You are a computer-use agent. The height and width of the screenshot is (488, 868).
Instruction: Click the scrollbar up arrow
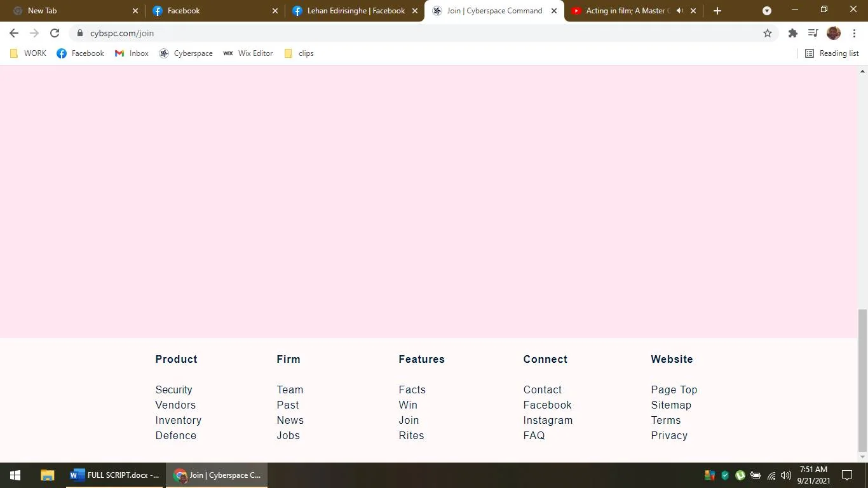862,71
